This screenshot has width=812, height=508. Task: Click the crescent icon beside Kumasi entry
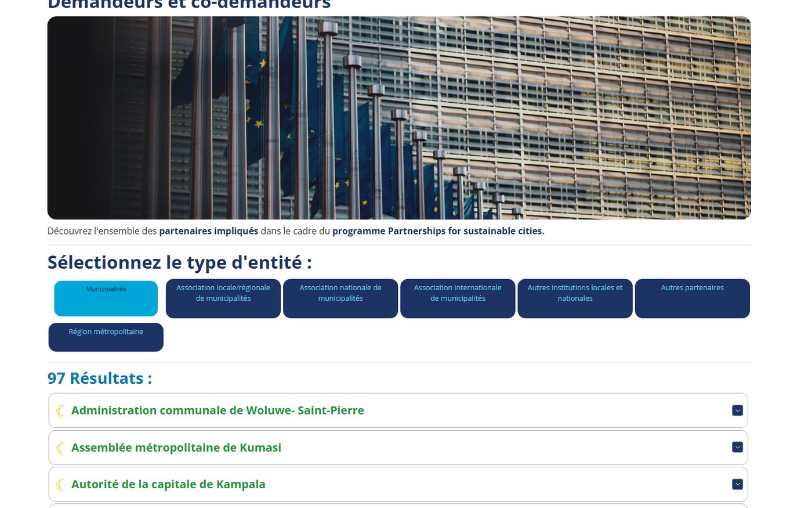tap(60, 448)
